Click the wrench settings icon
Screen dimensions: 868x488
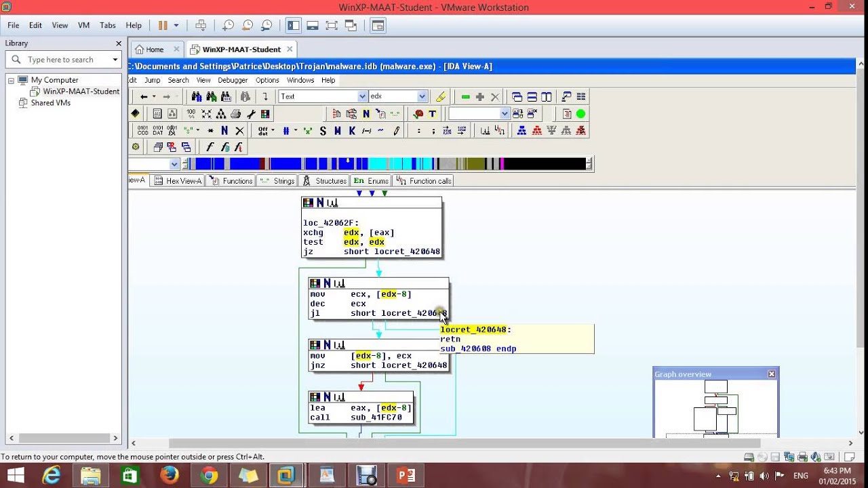click(x=251, y=114)
